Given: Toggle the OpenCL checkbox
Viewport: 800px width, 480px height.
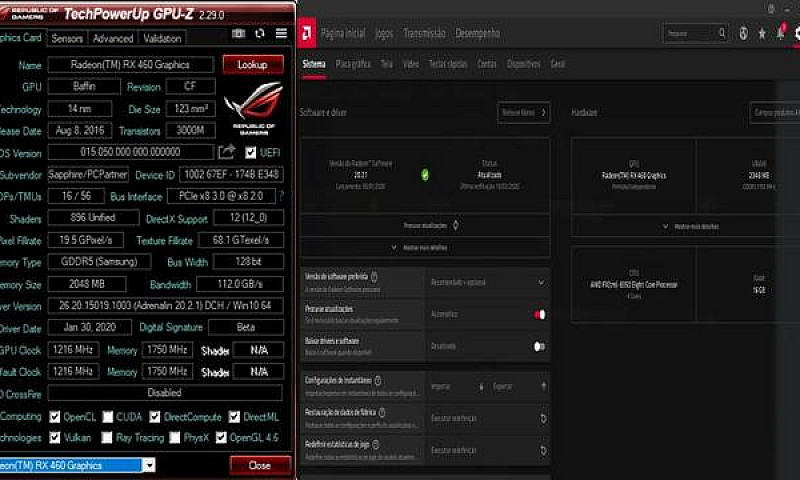Looking at the screenshot, I should [55, 417].
